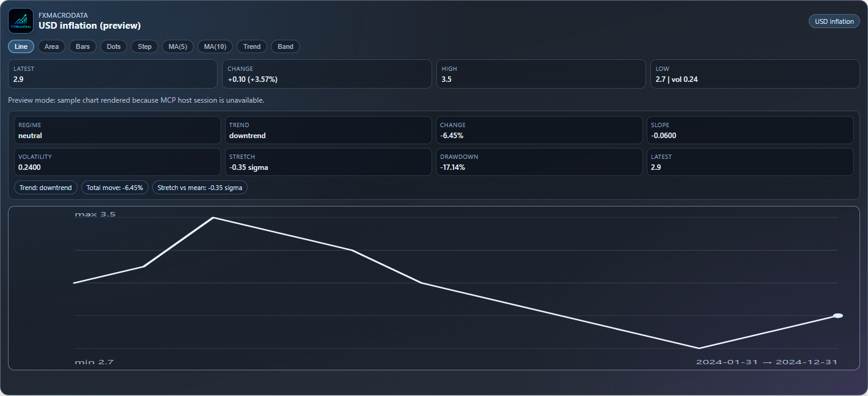
Task: Click the LOW 2.7 | vol 0.24 card
Action: 755,74
